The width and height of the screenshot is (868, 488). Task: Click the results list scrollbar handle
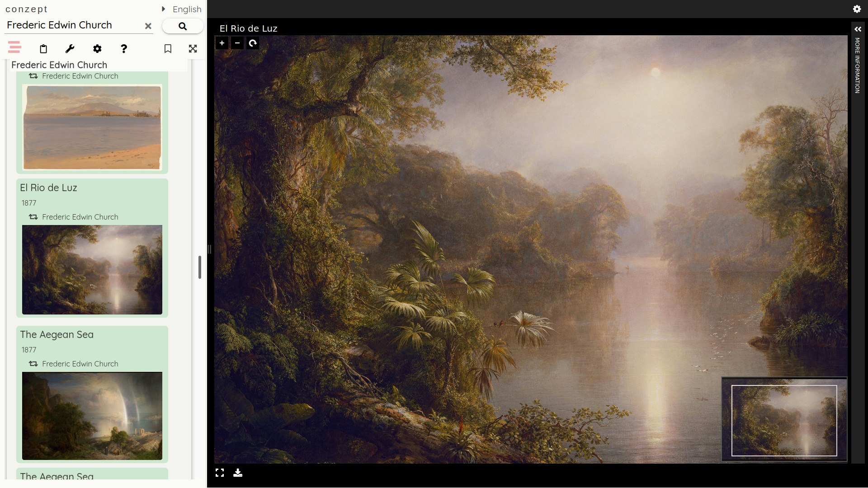(200, 267)
